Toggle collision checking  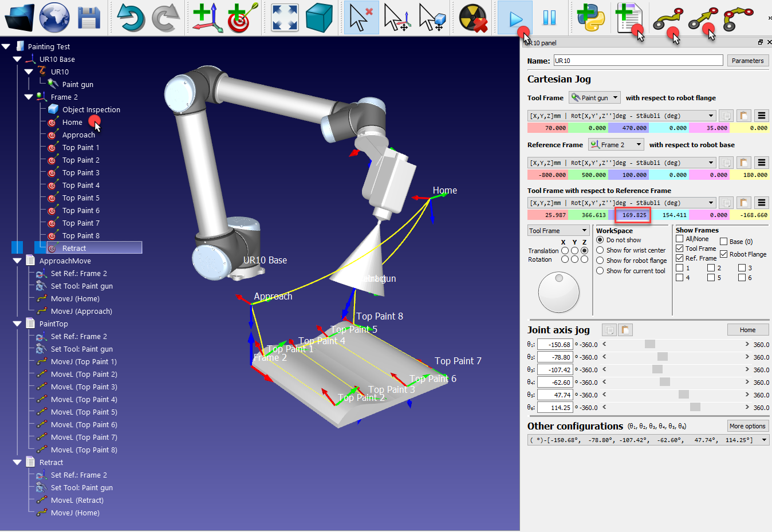(472, 17)
